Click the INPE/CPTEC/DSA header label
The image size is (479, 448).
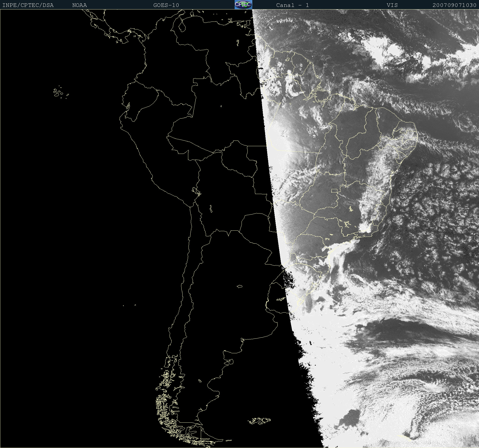click(28, 5)
